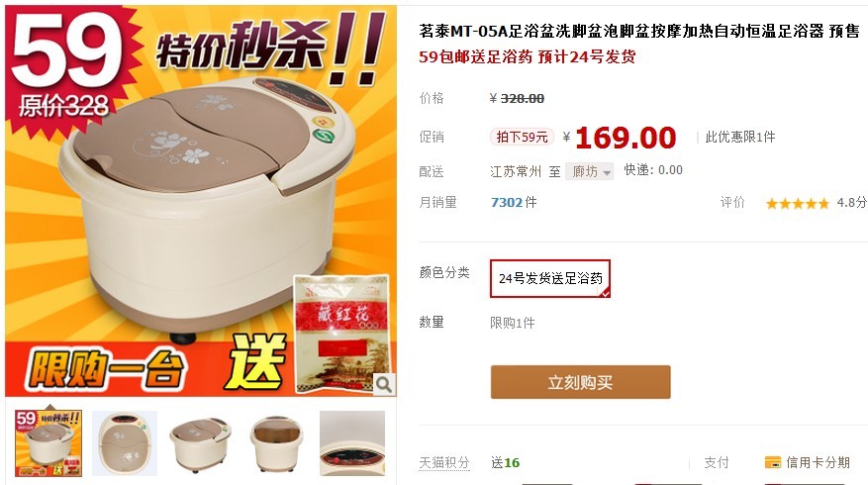This screenshot has height=485, width=868.
Task: Click the magnifier zoom icon on product image
Action: tap(384, 384)
